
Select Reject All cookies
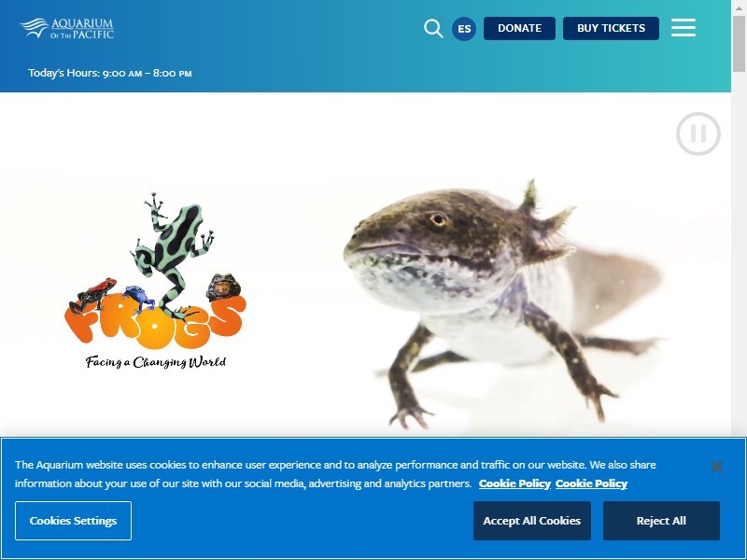click(661, 521)
